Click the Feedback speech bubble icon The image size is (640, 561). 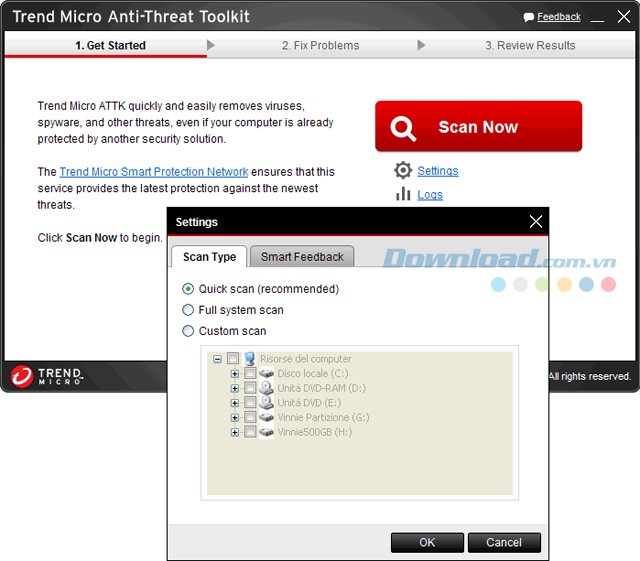(x=529, y=17)
